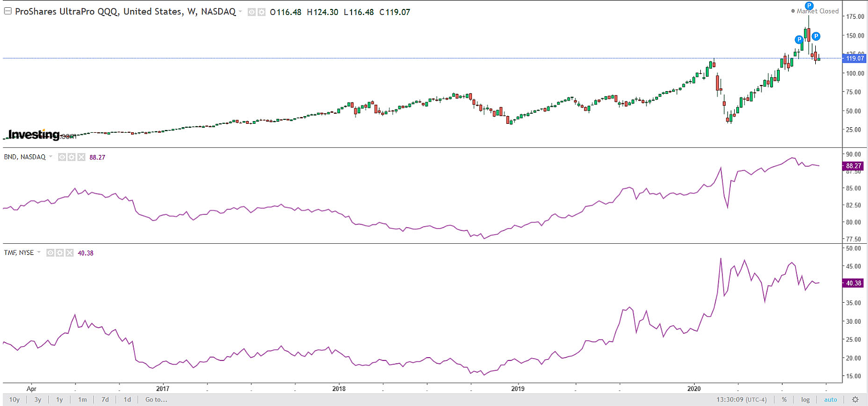Screen dimensions: 868x406
Task: Remove the BND series with its X icon
Action: [81, 157]
